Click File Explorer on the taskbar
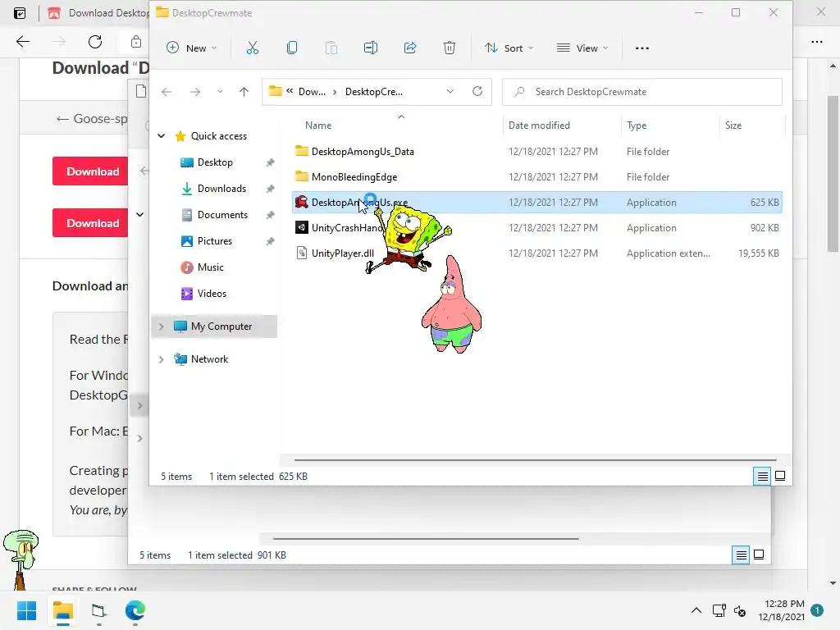The height and width of the screenshot is (630, 840). [x=62, y=610]
